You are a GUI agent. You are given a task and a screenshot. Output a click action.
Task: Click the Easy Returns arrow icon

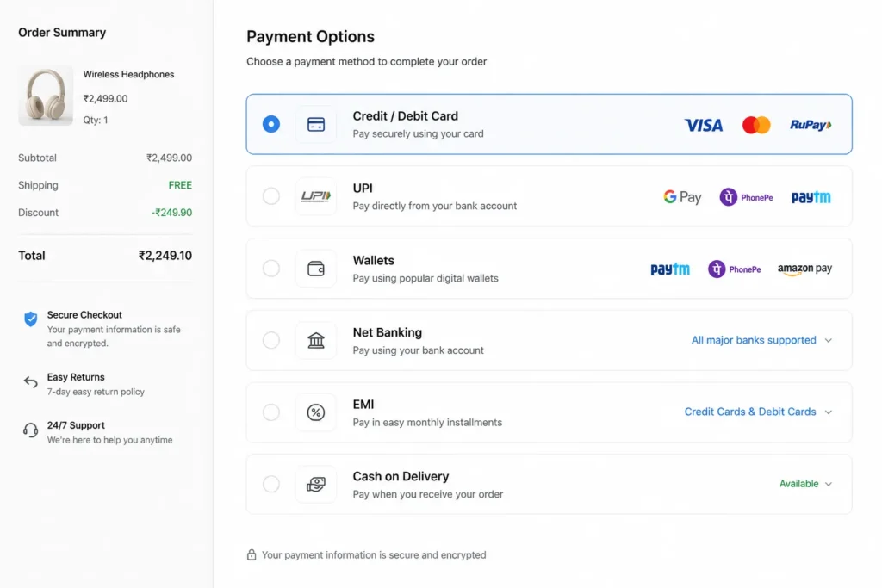[x=31, y=382]
